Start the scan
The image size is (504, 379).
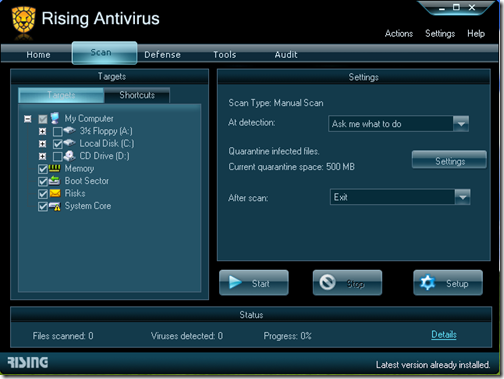pos(254,283)
